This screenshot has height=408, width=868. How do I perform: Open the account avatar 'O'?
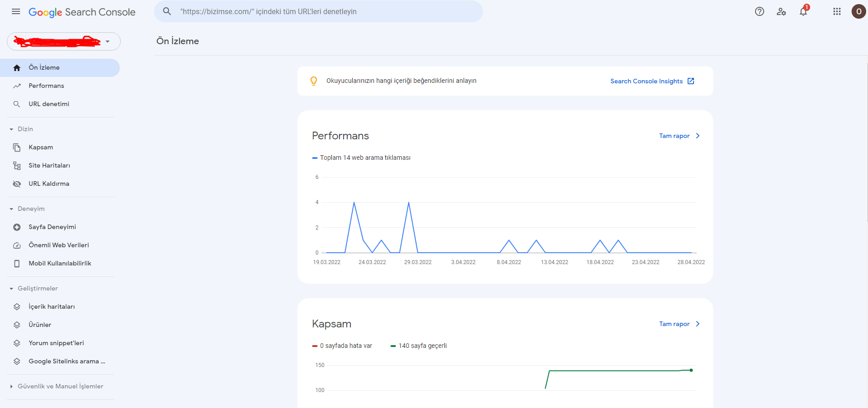pos(859,11)
